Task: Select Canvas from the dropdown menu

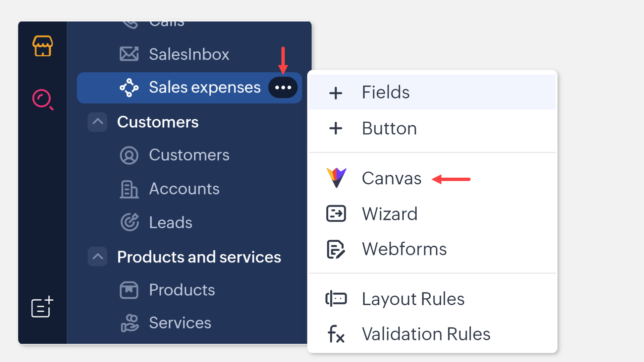Action: [391, 178]
